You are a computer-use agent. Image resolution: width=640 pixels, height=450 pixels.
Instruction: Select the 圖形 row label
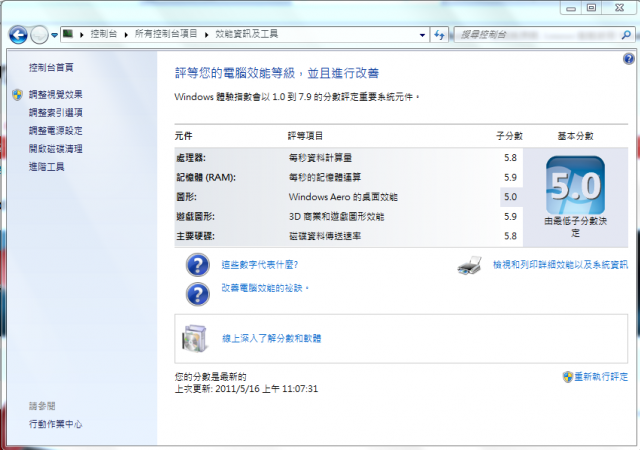point(187,197)
